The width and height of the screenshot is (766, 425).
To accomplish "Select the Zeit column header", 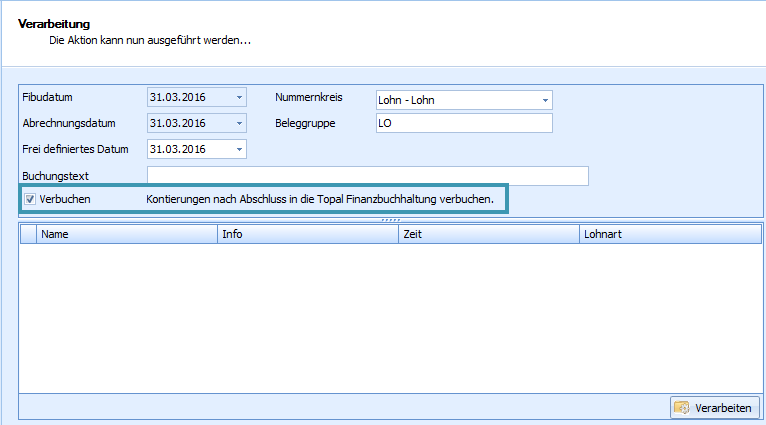I will pyautogui.click(x=487, y=234).
